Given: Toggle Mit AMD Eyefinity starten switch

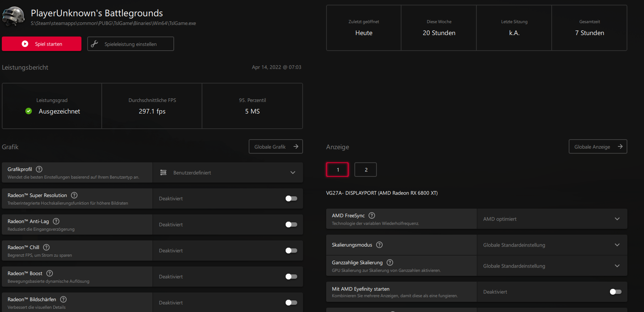Looking at the screenshot, I should pos(615,292).
